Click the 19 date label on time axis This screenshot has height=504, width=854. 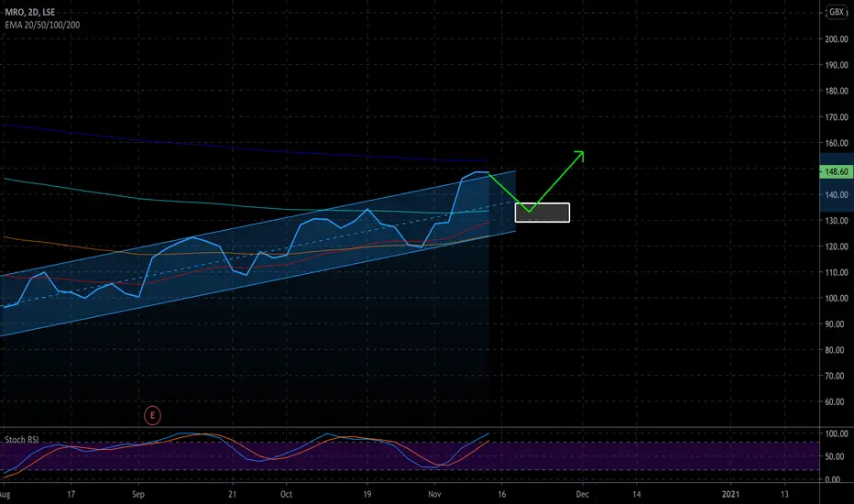coord(367,494)
